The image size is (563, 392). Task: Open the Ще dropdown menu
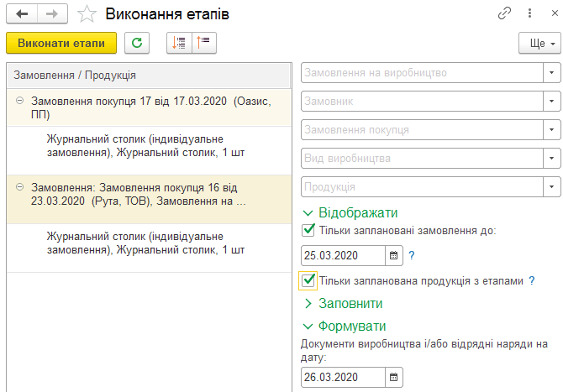pos(539,43)
